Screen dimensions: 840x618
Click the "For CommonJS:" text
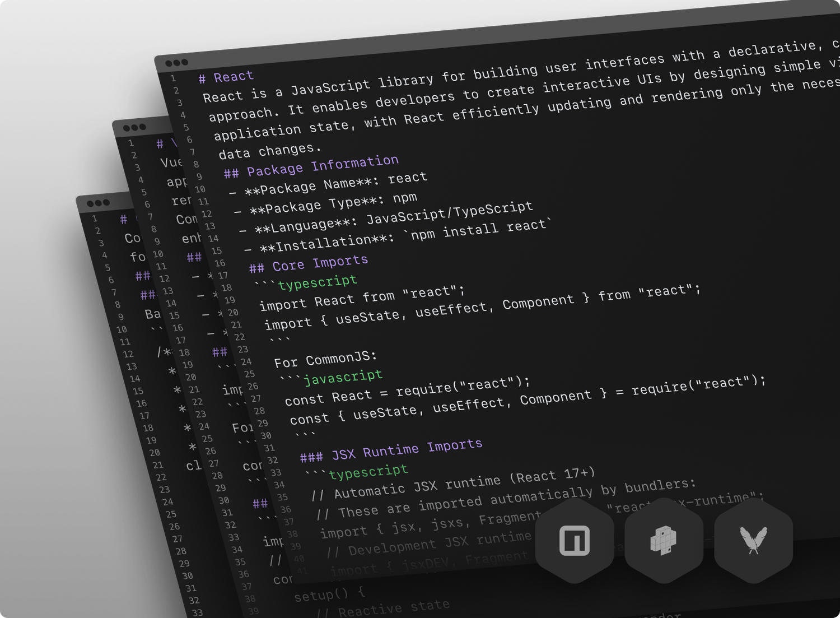325,359
